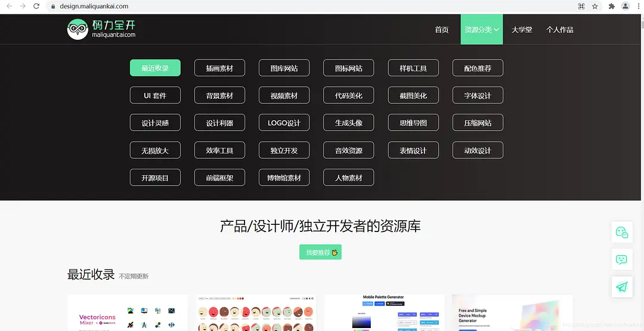This screenshot has height=331, width=644.
Task: Open the browser profile avatar icon
Action: [x=626, y=6]
